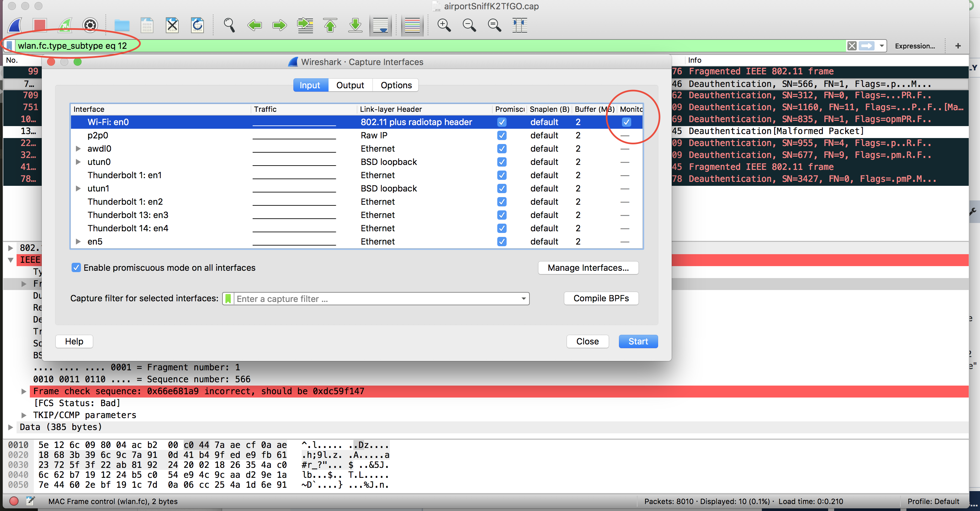This screenshot has width=980, height=511.
Task: Jump to first packet icon
Action: point(330,25)
